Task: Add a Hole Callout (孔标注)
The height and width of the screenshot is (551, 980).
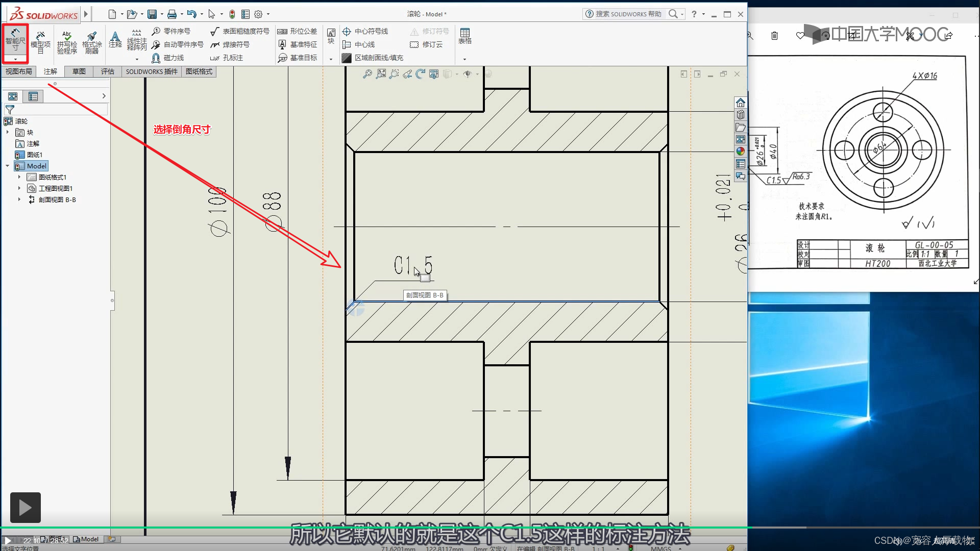Action: pos(227,58)
